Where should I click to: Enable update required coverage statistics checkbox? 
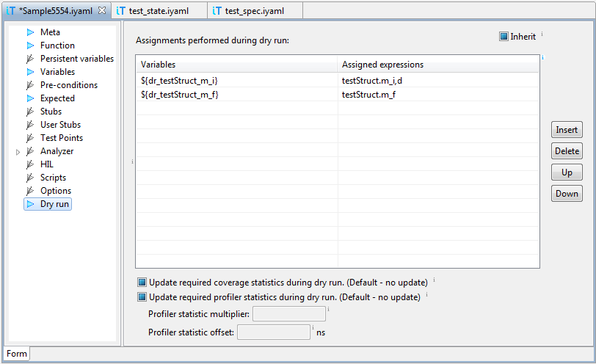coord(142,282)
